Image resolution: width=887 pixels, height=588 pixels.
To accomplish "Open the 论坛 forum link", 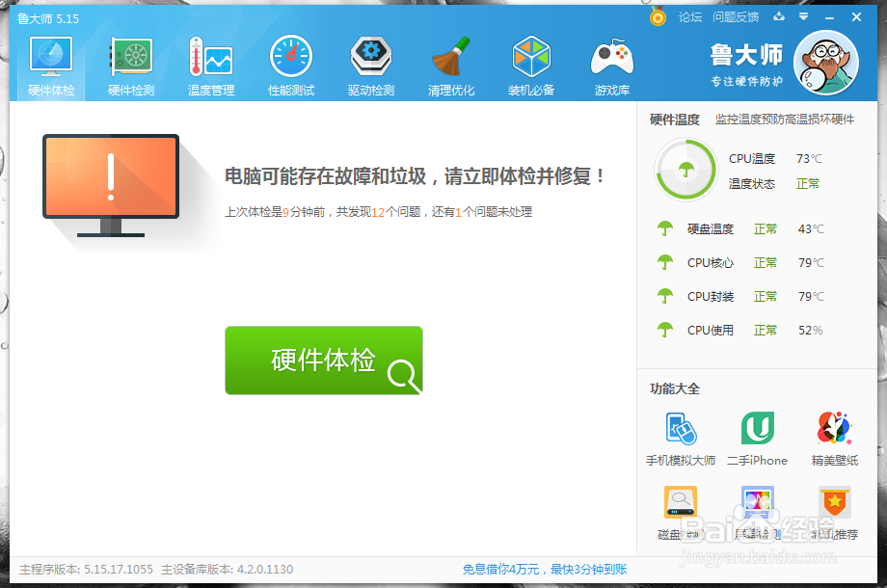I will pos(690,17).
